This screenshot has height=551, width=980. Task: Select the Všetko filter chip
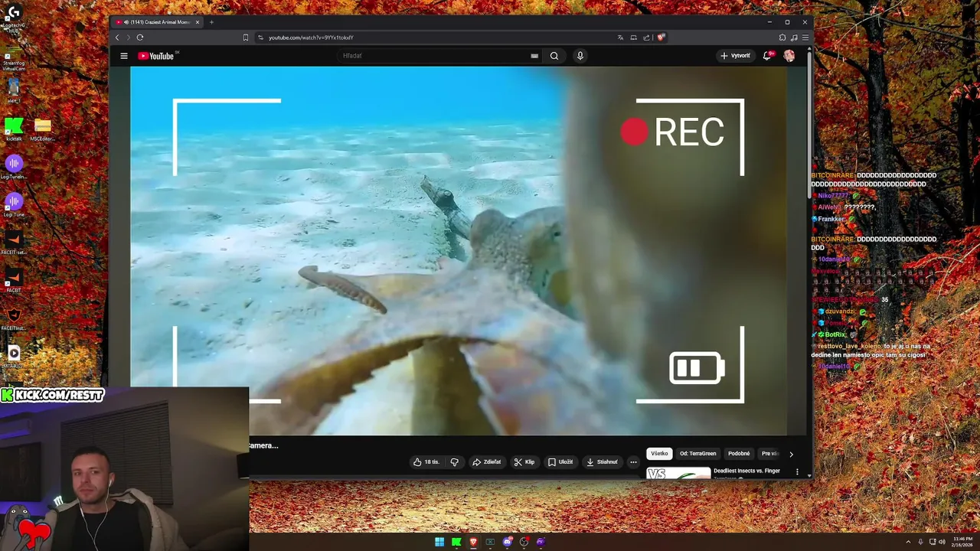click(x=659, y=454)
